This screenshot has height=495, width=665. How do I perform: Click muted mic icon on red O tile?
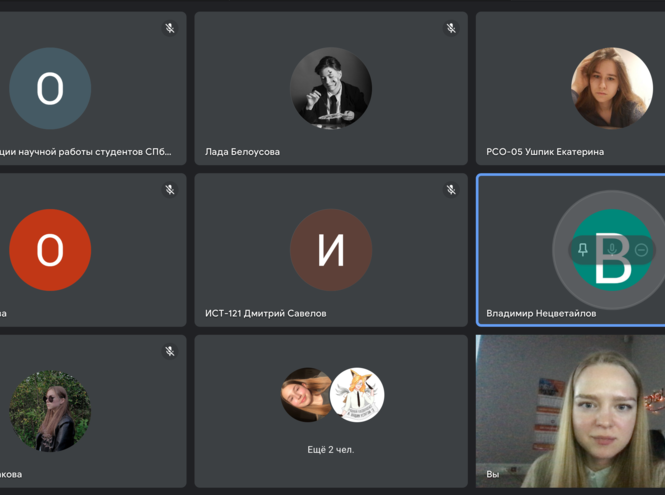170,189
